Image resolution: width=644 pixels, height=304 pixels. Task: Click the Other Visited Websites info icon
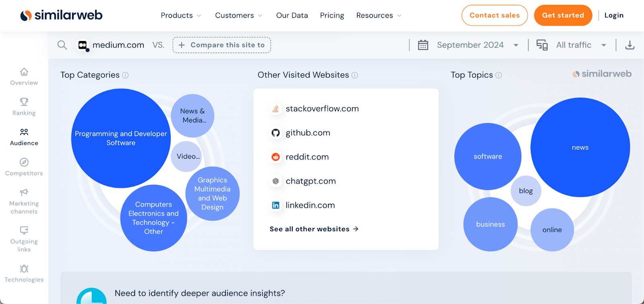pos(355,75)
